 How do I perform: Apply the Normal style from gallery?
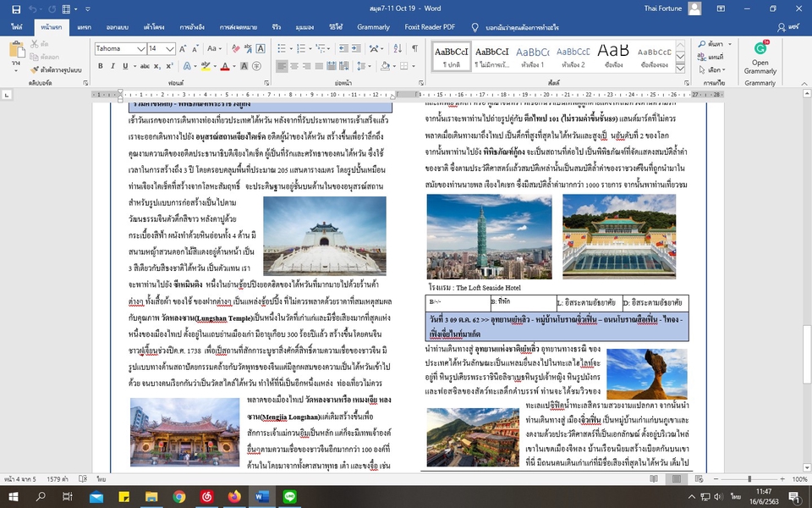[451, 56]
